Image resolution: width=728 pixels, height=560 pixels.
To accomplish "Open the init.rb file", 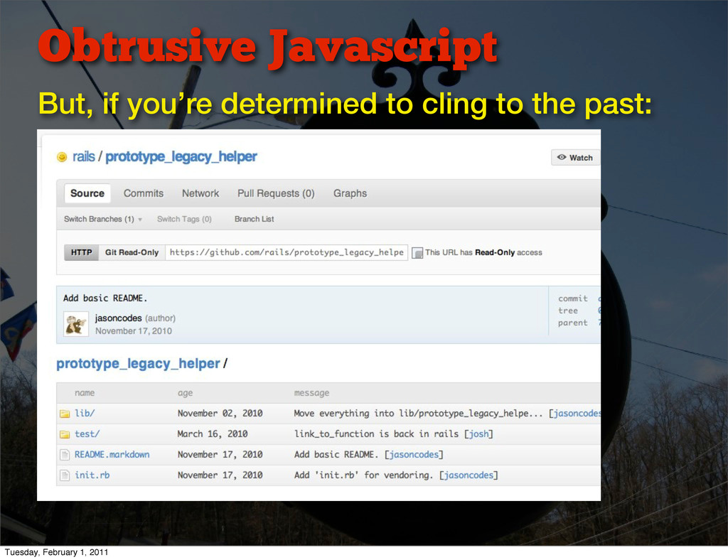I will click(92, 475).
